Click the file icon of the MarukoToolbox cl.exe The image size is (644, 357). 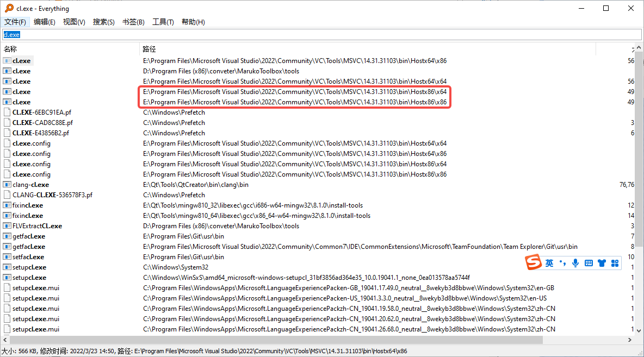click(x=7, y=71)
